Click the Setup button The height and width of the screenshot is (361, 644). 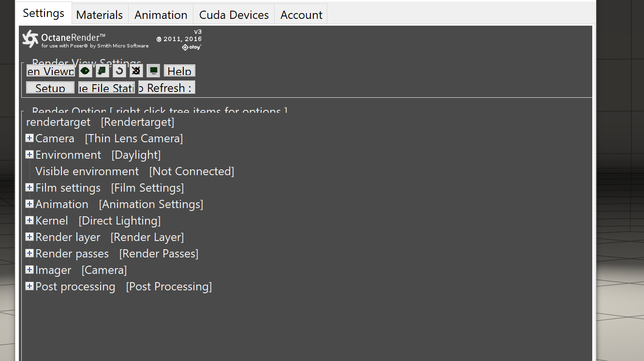(x=50, y=88)
